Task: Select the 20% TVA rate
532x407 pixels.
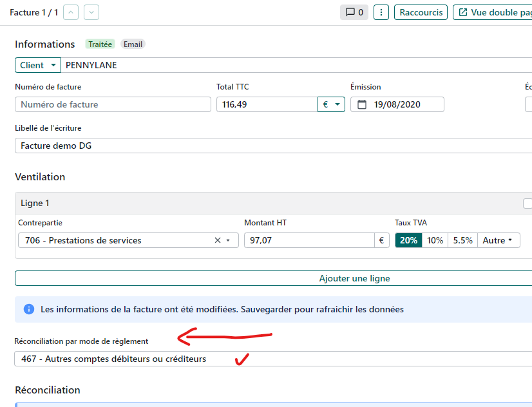Action: tap(408, 240)
